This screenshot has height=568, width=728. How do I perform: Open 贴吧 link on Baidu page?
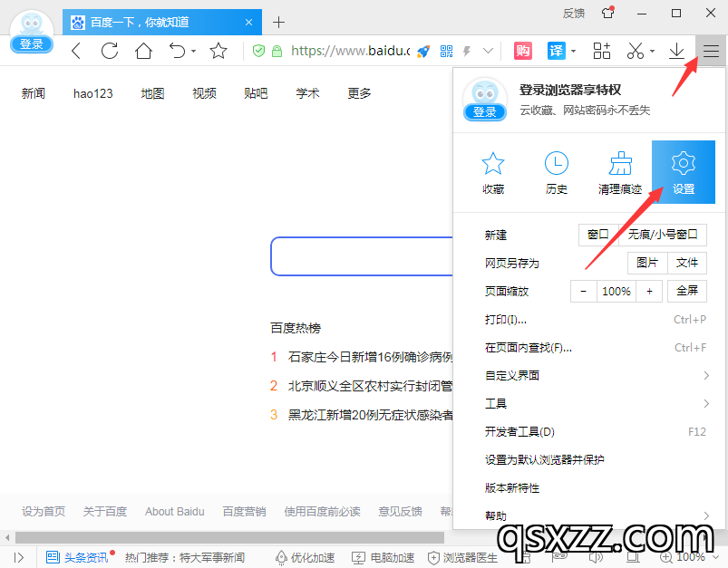[256, 93]
